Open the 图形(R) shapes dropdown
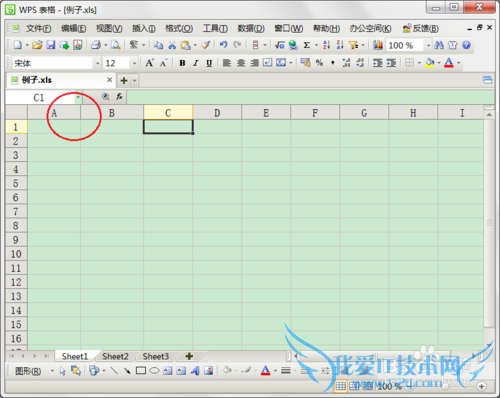The height and width of the screenshot is (398, 500). pos(34,371)
